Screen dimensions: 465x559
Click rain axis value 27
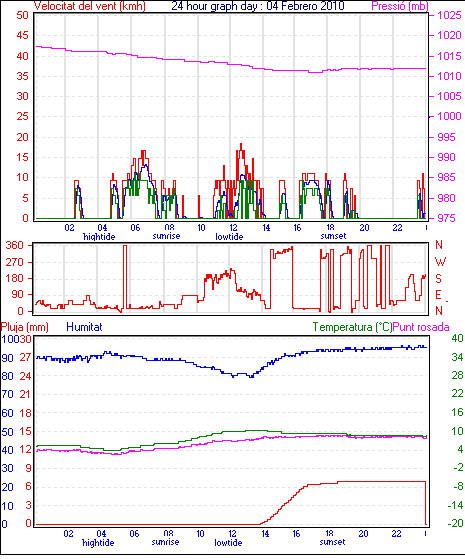[25, 358]
